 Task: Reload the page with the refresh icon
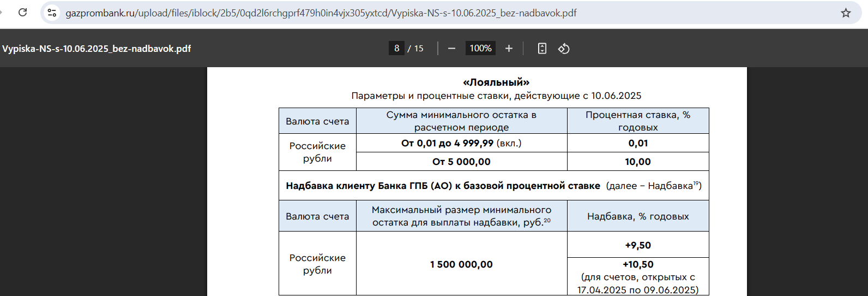pos(22,13)
